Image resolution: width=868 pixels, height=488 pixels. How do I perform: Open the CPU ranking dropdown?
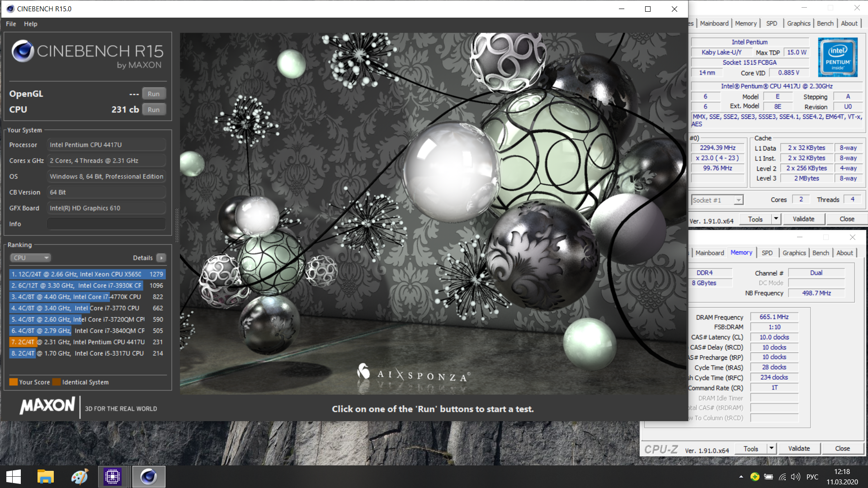pos(30,258)
